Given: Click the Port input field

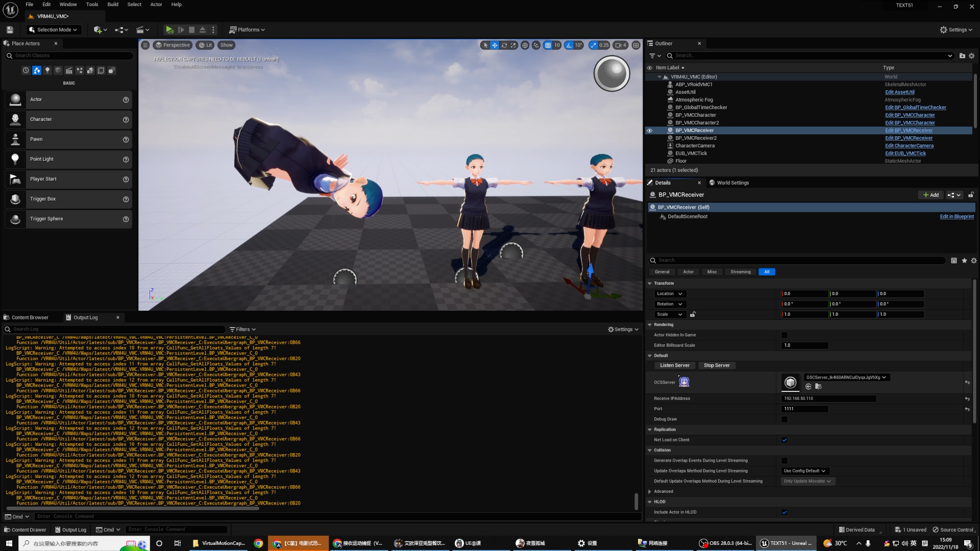Looking at the screenshot, I should tap(804, 409).
